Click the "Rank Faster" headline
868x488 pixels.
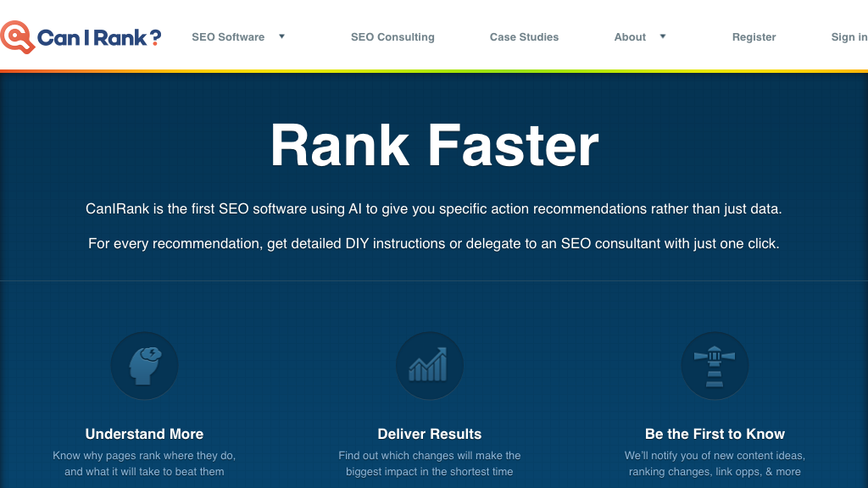click(434, 145)
